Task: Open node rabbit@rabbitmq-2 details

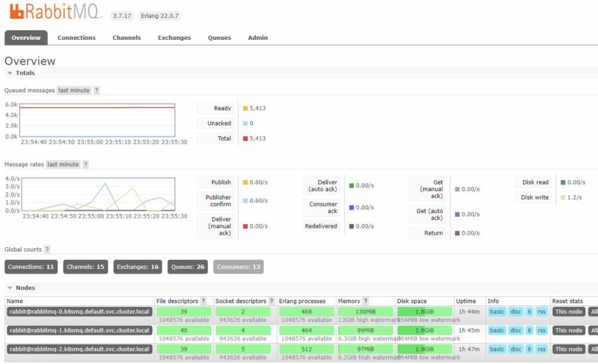Action: click(x=79, y=349)
